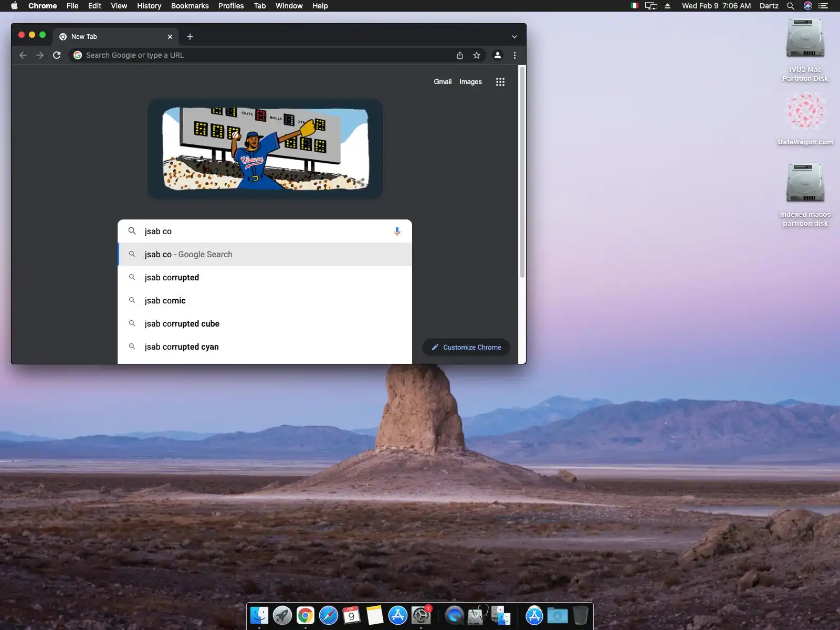
Task: Open the Bookmarks menu
Action: (190, 6)
